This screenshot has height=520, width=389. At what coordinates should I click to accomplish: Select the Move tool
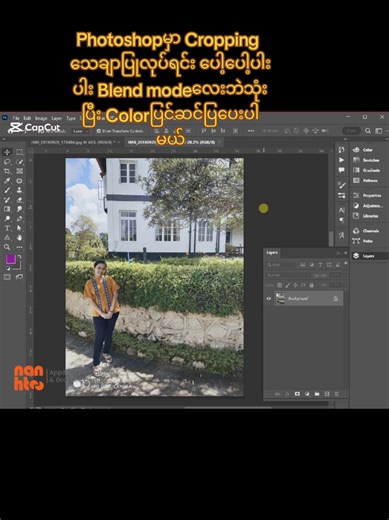[7, 152]
